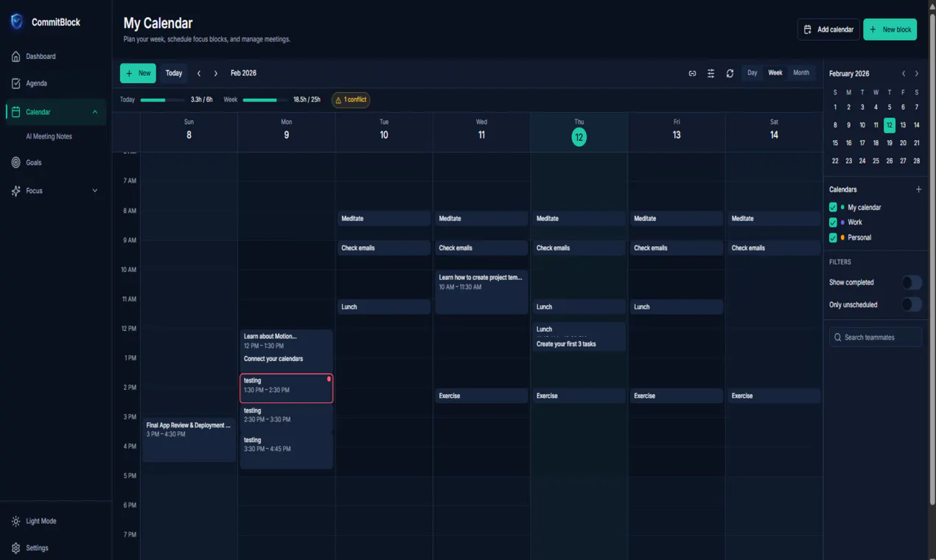Select February 12 in mini calendar
Image resolution: width=936 pixels, height=560 pixels.
[890, 125]
